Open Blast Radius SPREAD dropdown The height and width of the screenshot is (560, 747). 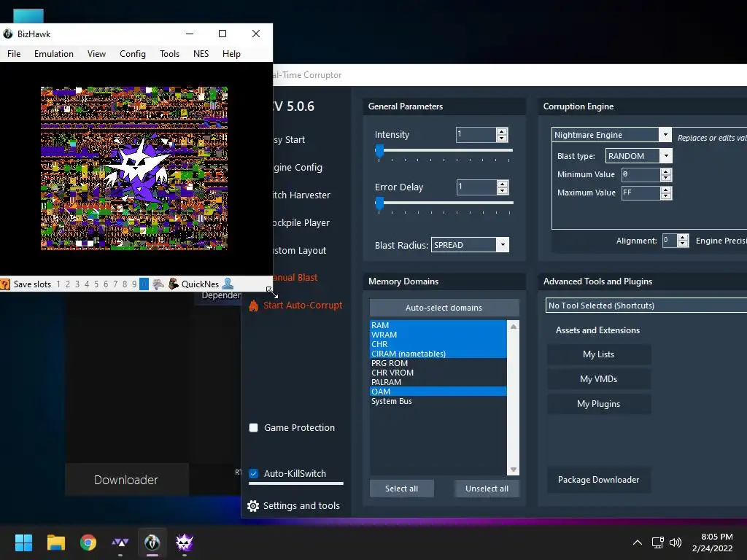(x=502, y=245)
